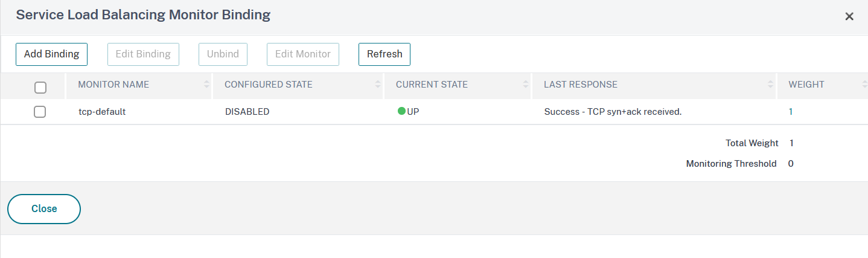Click the DISABLED configured state cell
The width and height of the screenshot is (868, 258).
[247, 112]
